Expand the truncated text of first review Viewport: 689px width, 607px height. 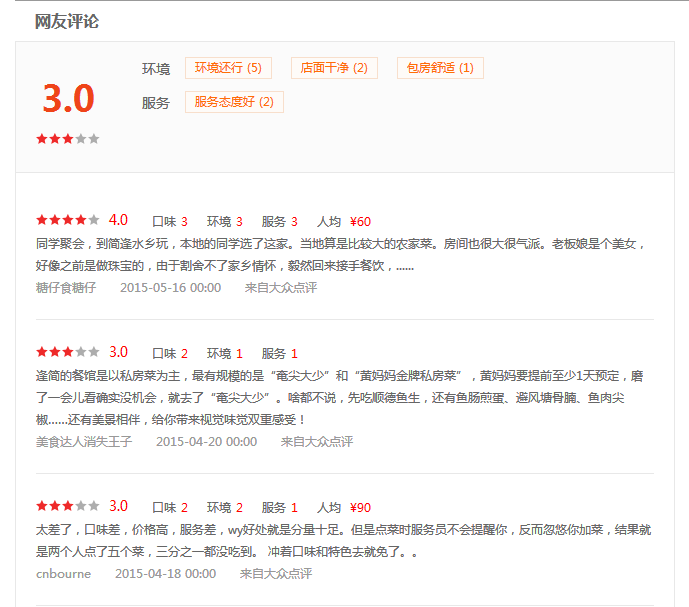405,266
